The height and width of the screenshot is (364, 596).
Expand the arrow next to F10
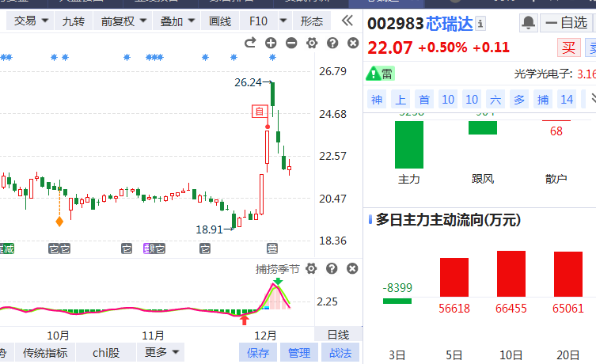point(283,21)
